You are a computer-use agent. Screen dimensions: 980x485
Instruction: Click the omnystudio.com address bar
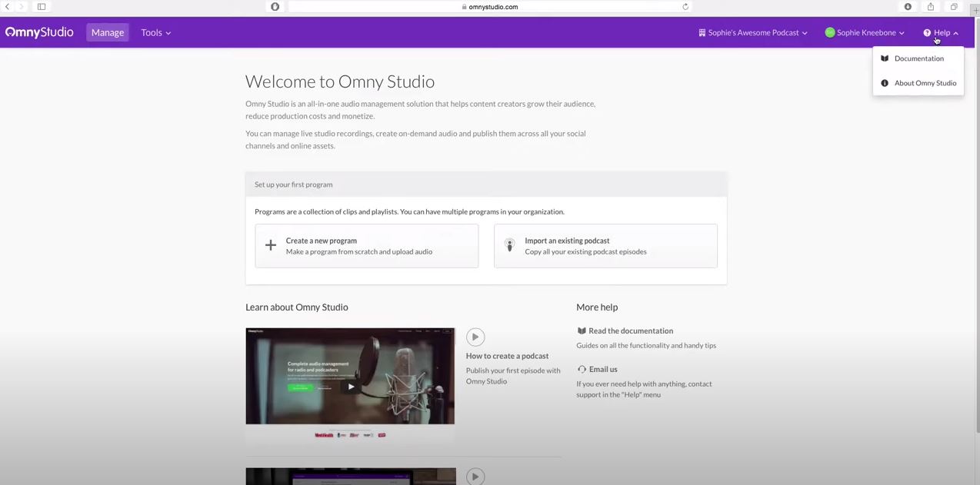click(x=490, y=7)
